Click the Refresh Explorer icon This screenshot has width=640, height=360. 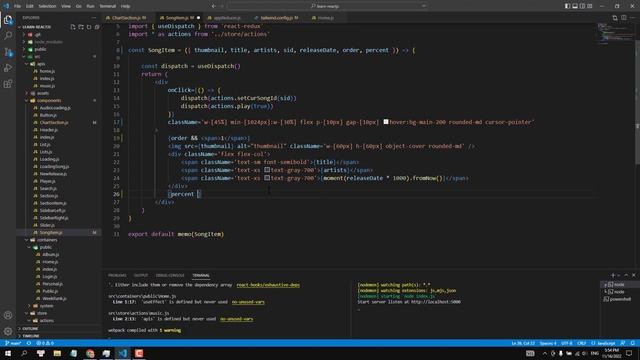pyautogui.click(x=89, y=27)
